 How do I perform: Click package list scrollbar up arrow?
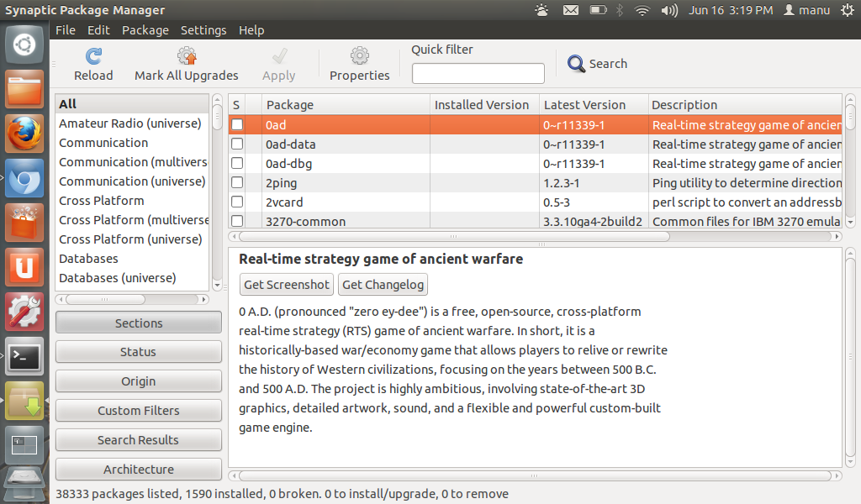coord(851,100)
